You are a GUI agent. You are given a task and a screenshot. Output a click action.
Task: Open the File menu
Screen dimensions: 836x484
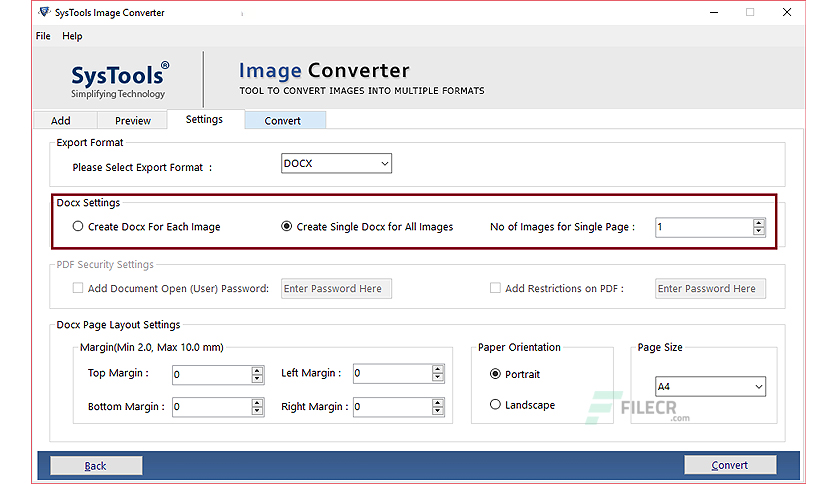[43, 36]
